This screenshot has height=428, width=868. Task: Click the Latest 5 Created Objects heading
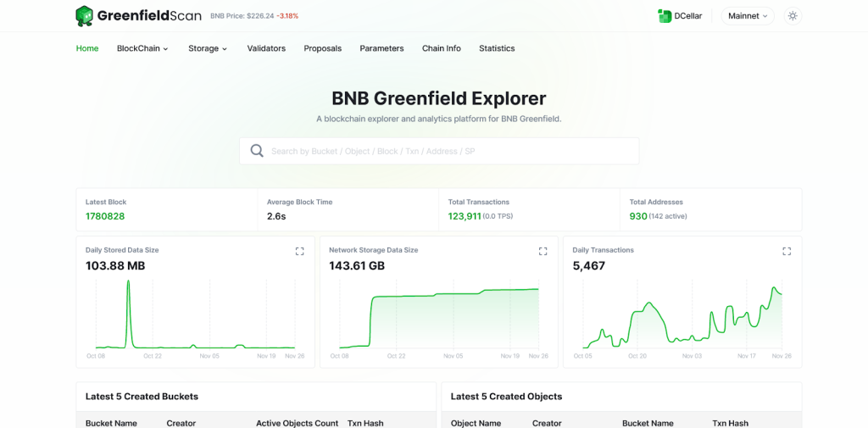(507, 397)
